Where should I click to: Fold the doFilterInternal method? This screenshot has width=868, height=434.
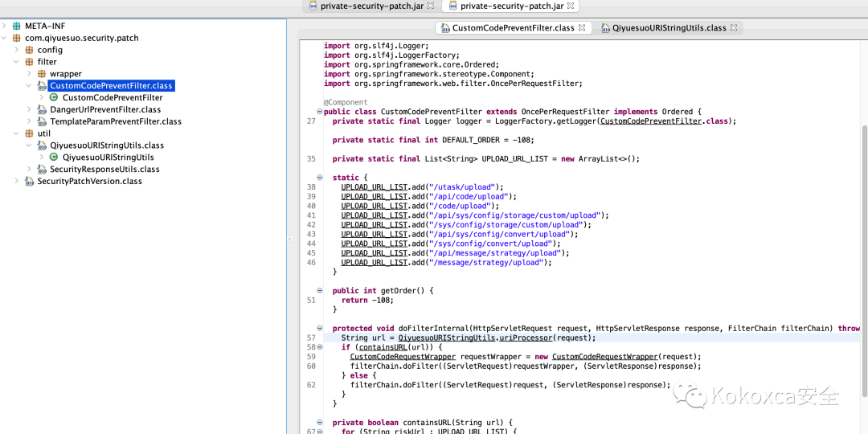pos(319,328)
